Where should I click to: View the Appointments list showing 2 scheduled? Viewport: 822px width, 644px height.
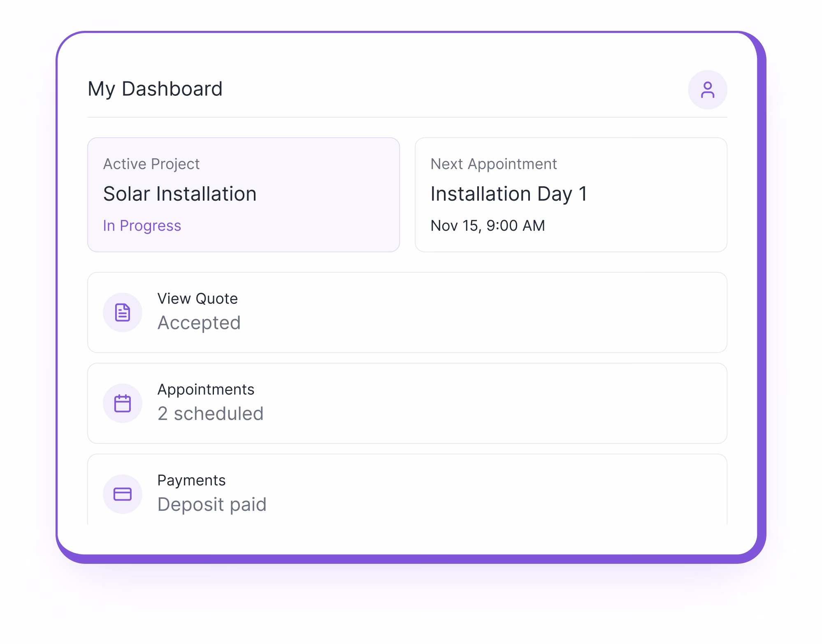[x=407, y=402]
